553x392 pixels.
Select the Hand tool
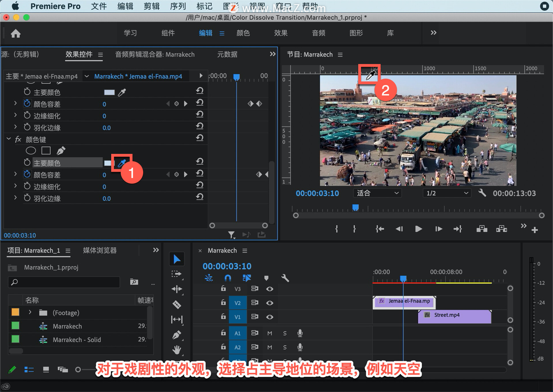pyautogui.click(x=177, y=349)
